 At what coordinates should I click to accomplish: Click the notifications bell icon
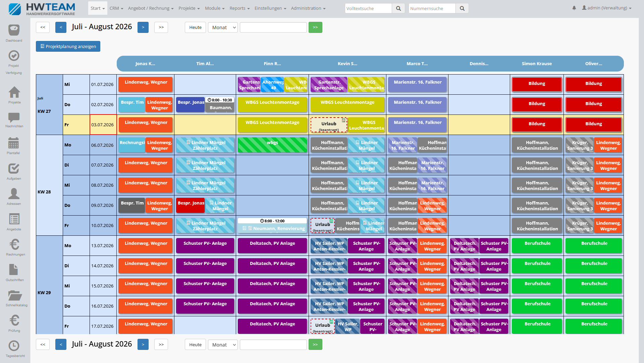tap(574, 8)
